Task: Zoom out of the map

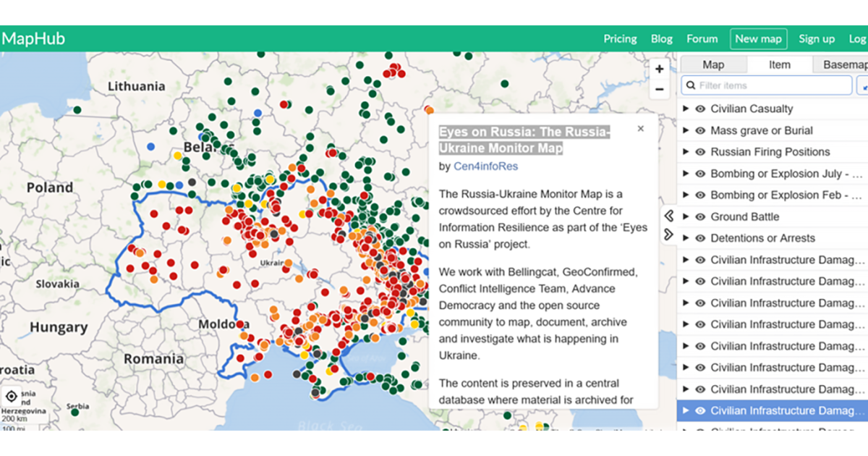Action: tap(659, 89)
